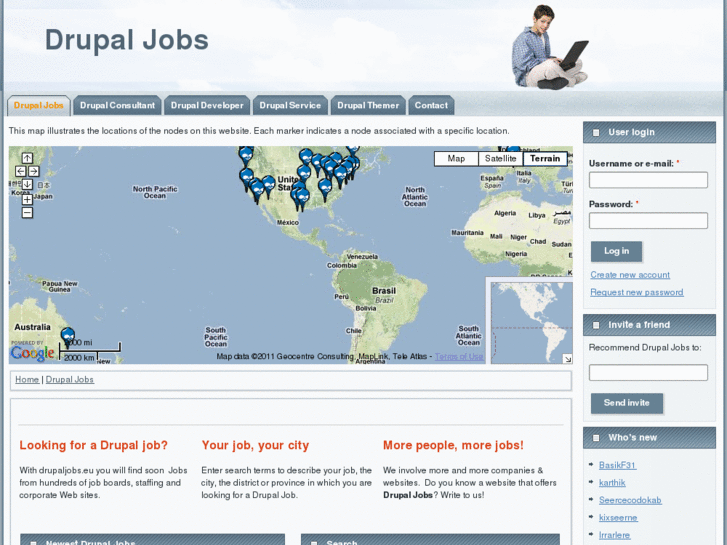Open the Drupal Themer tab
This screenshot has height=545, width=727.
click(x=368, y=105)
